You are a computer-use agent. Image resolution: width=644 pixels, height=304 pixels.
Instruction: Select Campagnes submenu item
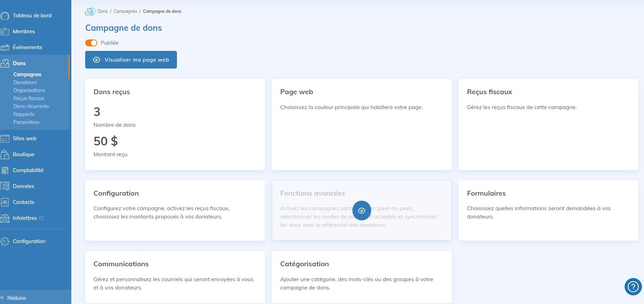coord(27,74)
